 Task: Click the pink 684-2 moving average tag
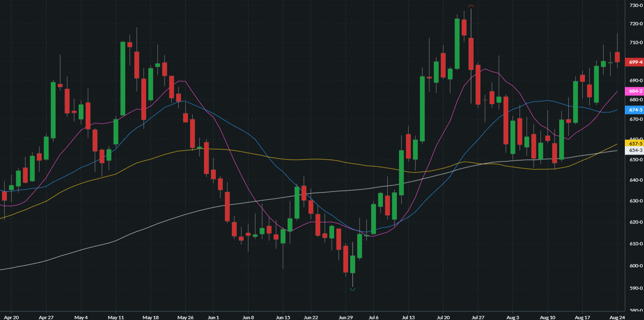(634, 91)
